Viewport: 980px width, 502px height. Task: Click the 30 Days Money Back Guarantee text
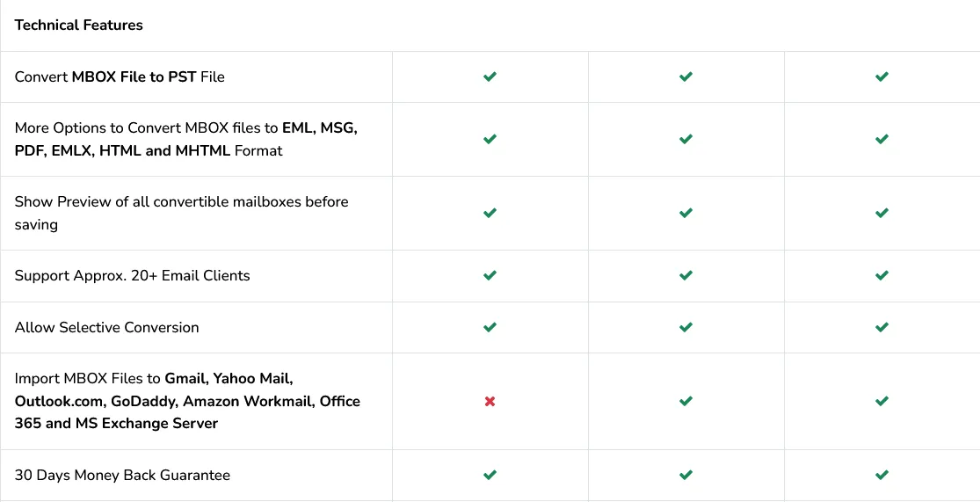pos(122,475)
